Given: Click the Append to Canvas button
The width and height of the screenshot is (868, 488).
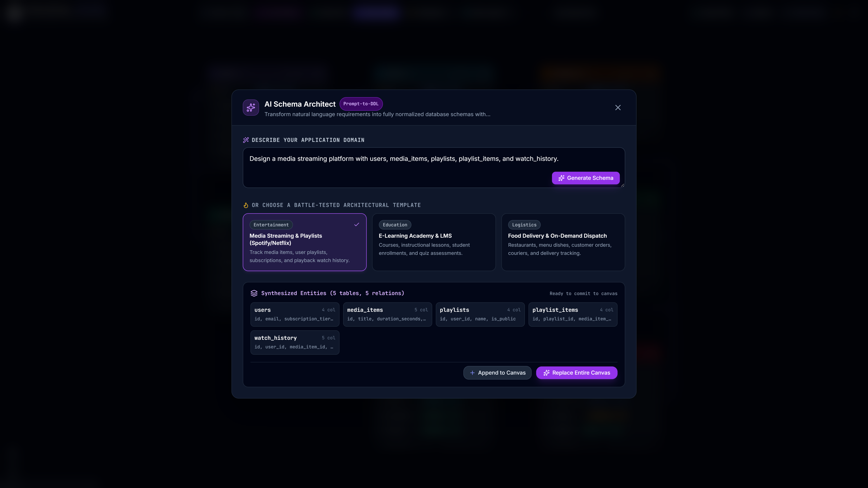Looking at the screenshot, I should pos(497,373).
